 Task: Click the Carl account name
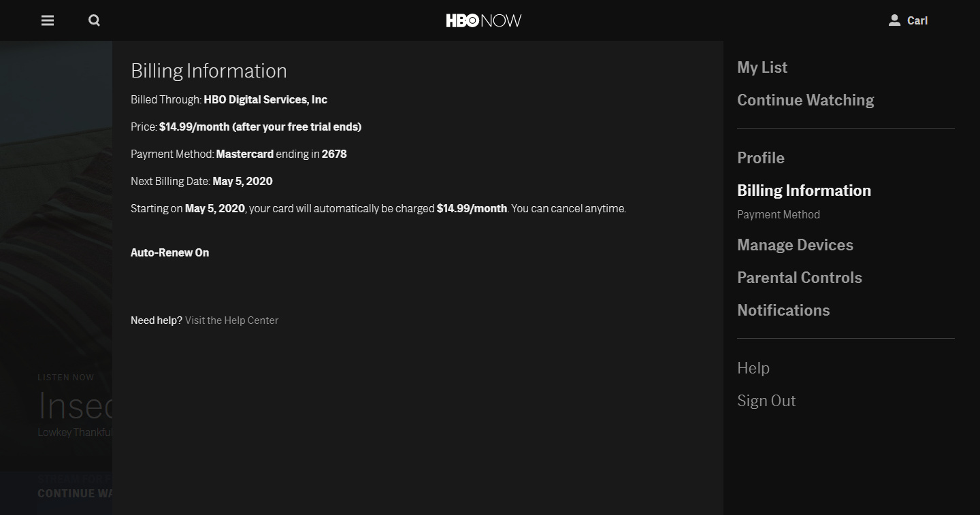coord(917,20)
